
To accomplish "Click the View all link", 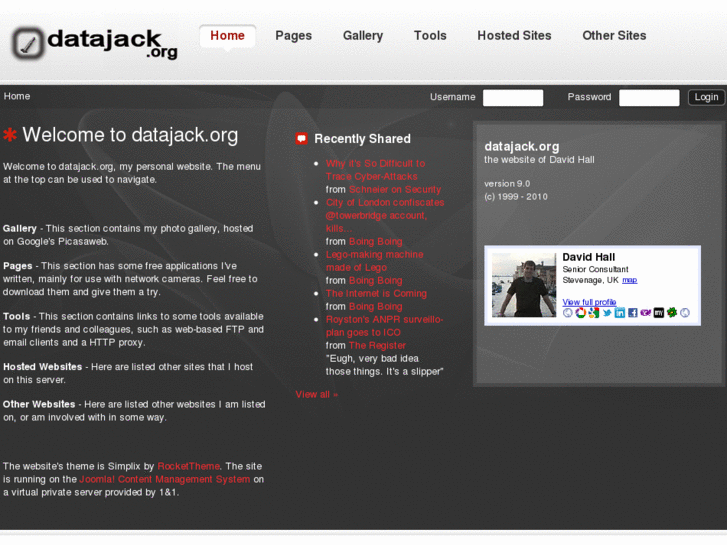I will point(317,394).
